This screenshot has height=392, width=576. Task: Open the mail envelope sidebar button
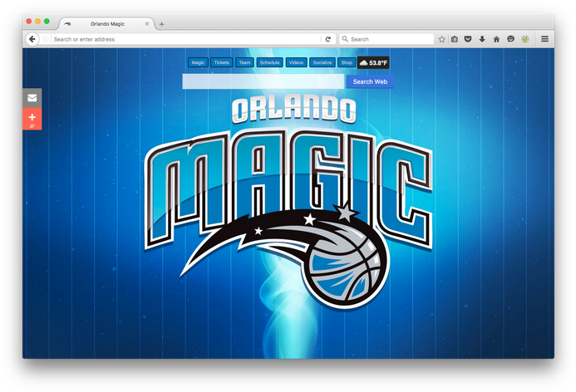[x=32, y=98]
